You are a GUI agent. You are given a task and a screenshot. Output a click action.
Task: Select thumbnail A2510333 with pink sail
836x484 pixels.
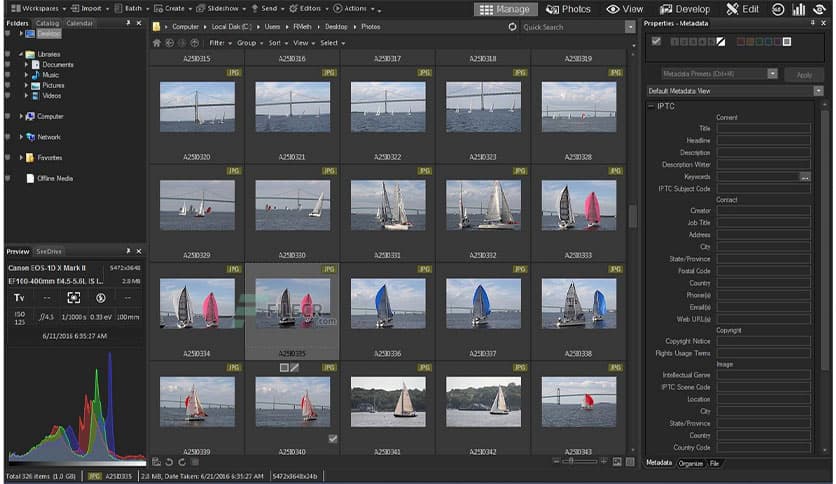pyautogui.click(x=578, y=206)
